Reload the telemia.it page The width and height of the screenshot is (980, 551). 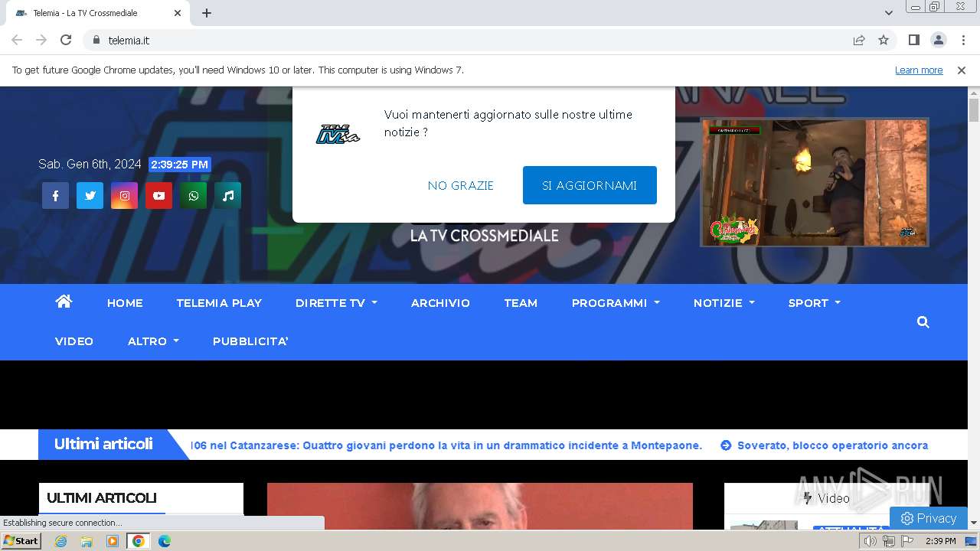(x=66, y=40)
